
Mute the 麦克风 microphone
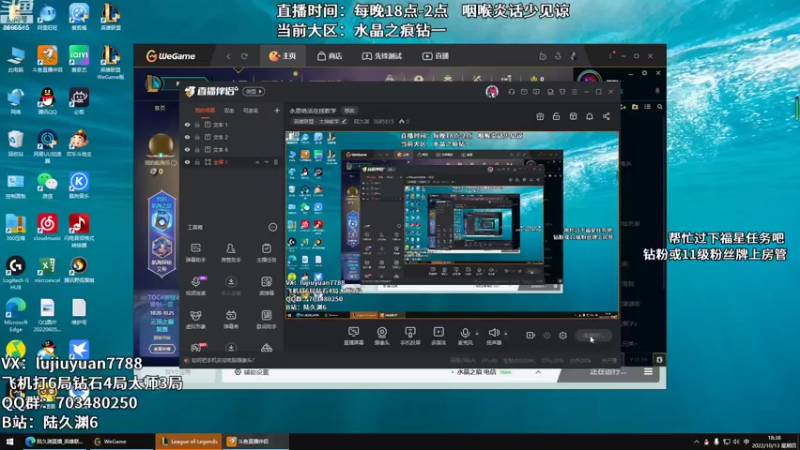click(465, 336)
